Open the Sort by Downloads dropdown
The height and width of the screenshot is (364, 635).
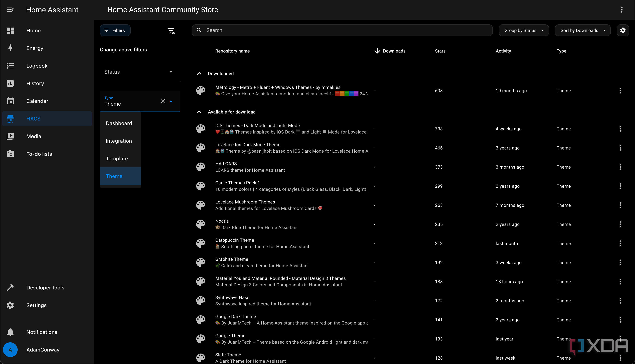click(583, 30)
